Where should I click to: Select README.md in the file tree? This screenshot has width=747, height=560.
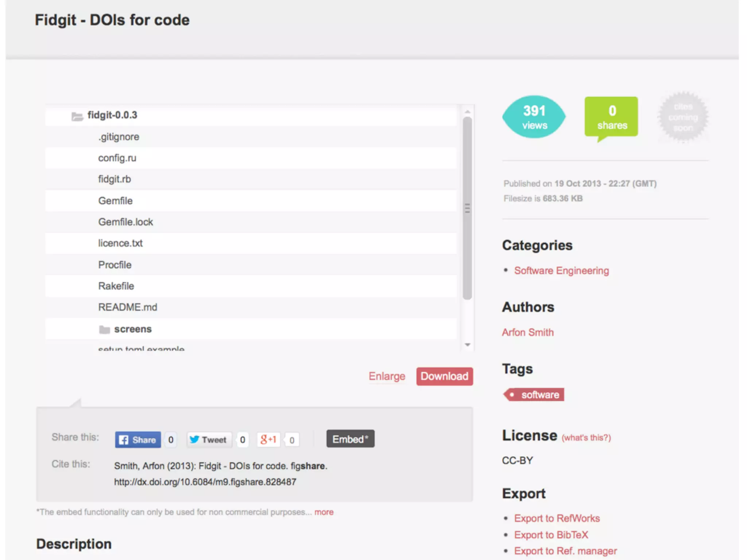pyautogui.click(x=128, y=307)
